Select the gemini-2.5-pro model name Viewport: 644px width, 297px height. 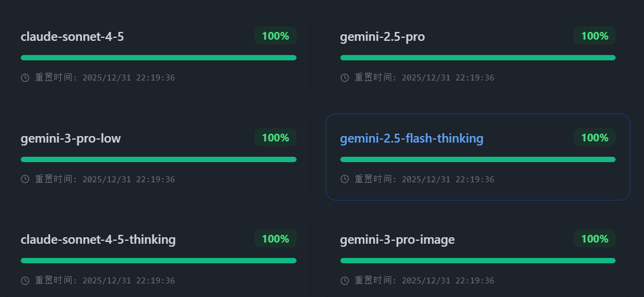coord(382,37)
